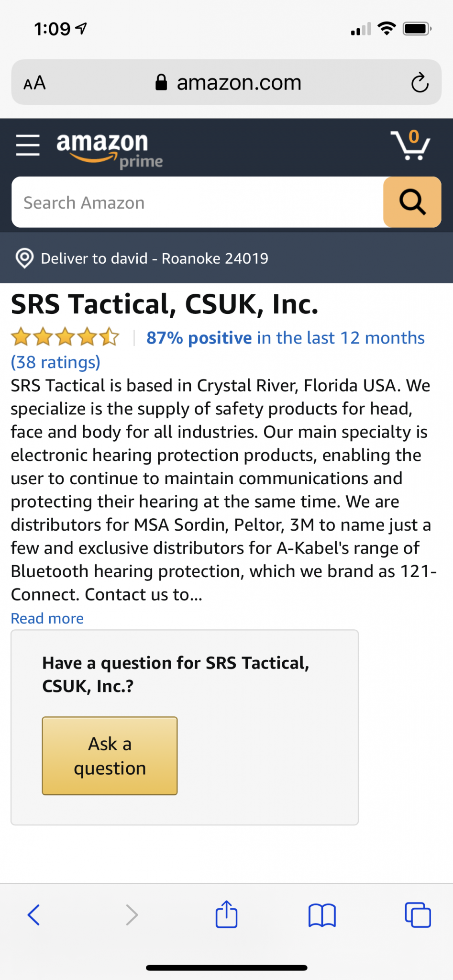Screen dimensions: 453x980
Task: Open the Amazon hamburger menu
Action: [28, 145]
